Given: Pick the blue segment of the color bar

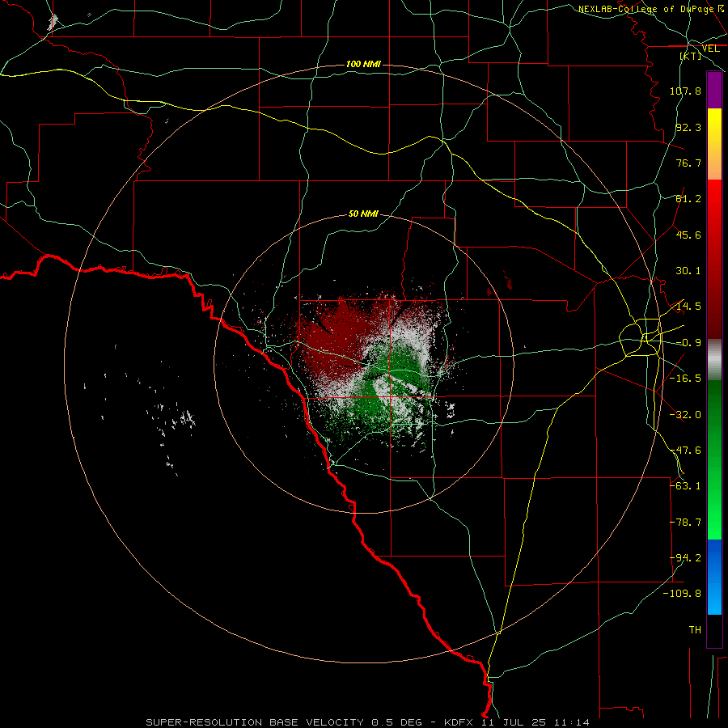Looking at the screenshot, I should 714,577.
